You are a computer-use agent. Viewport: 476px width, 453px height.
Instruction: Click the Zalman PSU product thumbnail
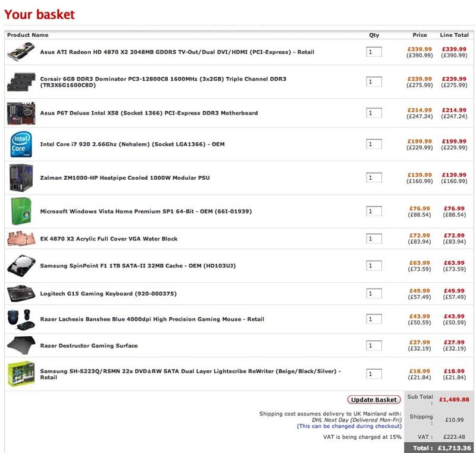point(21,178)
